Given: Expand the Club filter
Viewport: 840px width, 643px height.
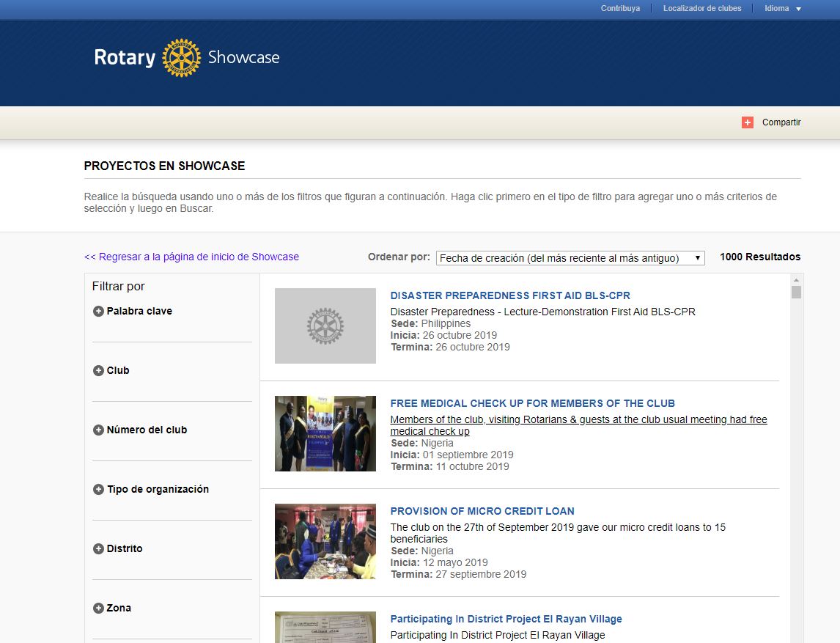Looking at the screenshot, I should (98, 371).
